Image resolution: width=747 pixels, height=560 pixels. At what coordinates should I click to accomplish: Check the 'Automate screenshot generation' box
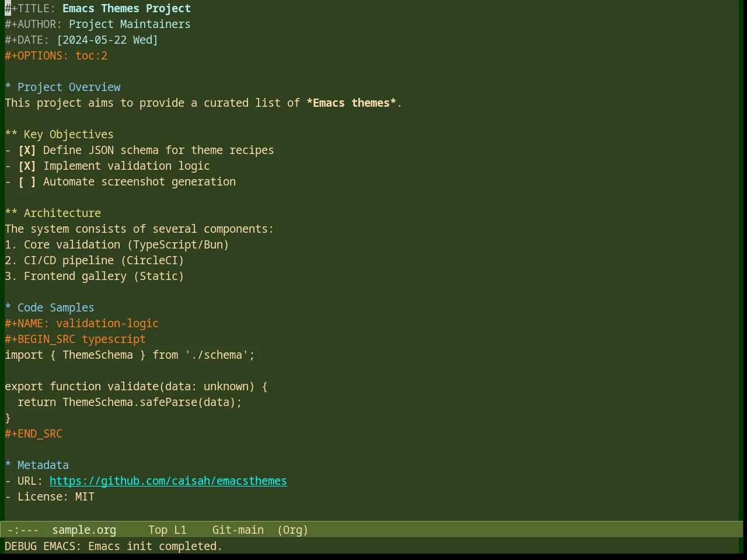[x=27, y=182]
